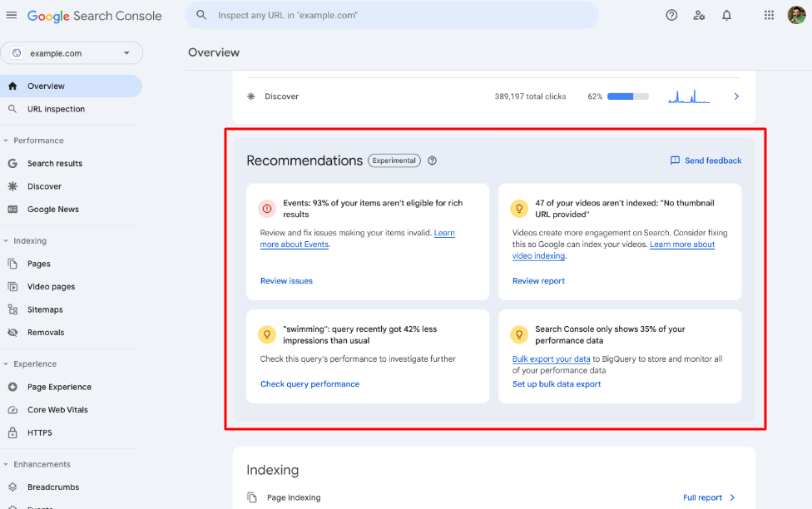Image resolution: width=812 pixels, height=509 pixels.
Task: Open users and permissions settings icon
Action: [699, 16]
